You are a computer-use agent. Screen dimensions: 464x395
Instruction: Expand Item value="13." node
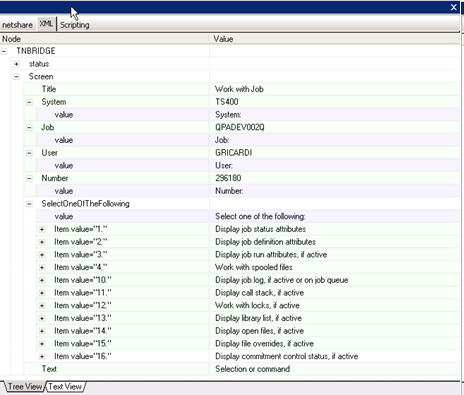[42, 318]
